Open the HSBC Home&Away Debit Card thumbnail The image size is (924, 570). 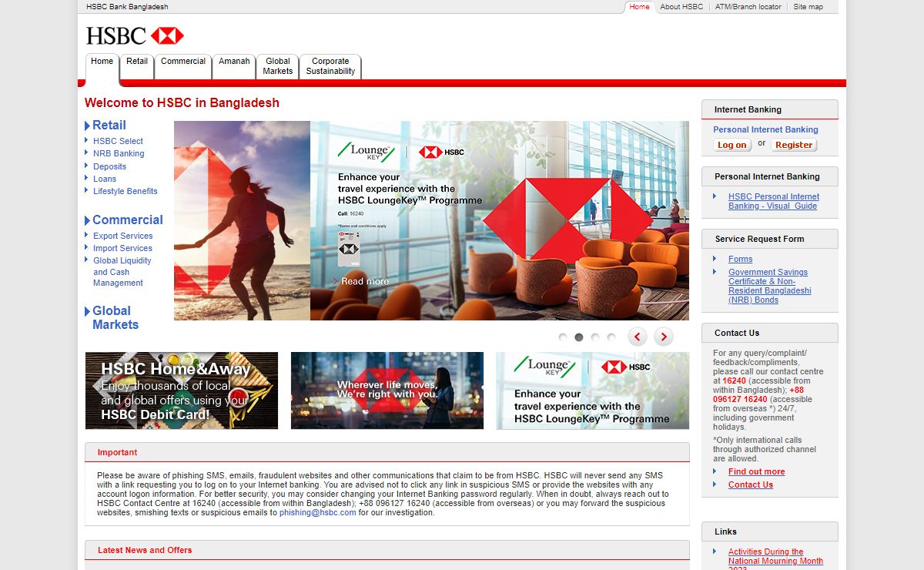[182, 391]
